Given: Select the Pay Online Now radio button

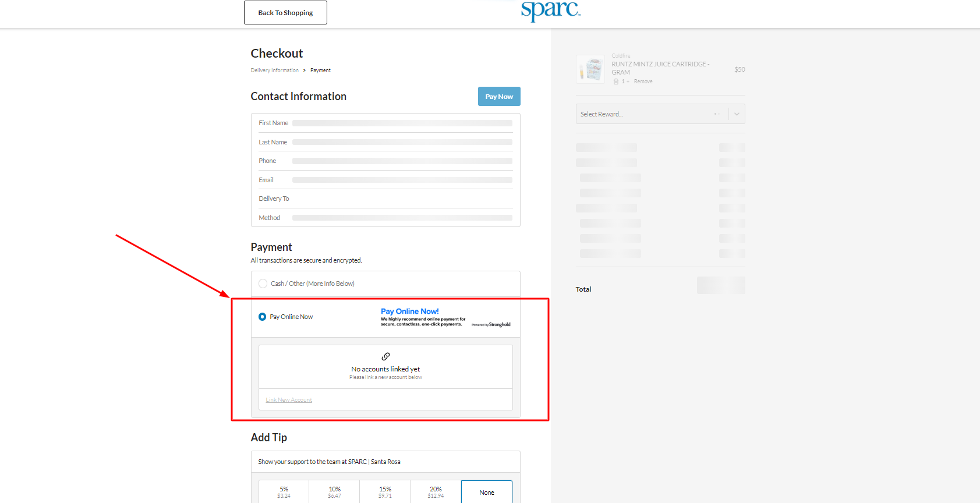Looking at the screenshot, I should [263, 317].
